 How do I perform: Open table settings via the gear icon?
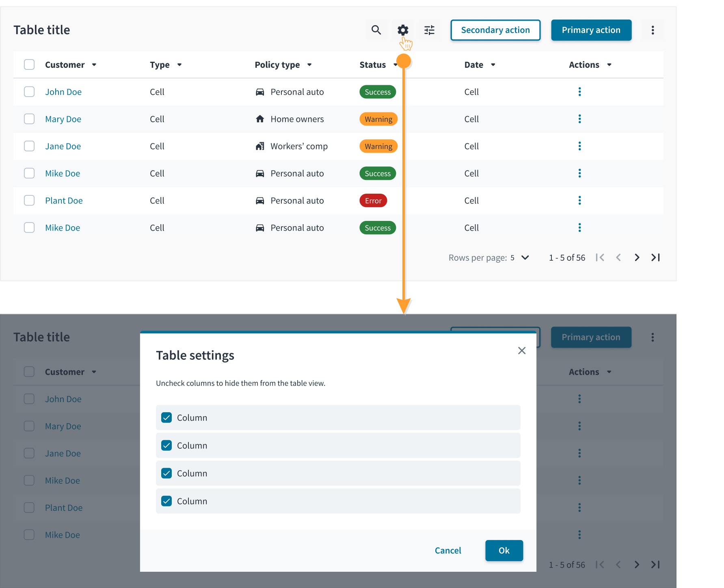403,30
